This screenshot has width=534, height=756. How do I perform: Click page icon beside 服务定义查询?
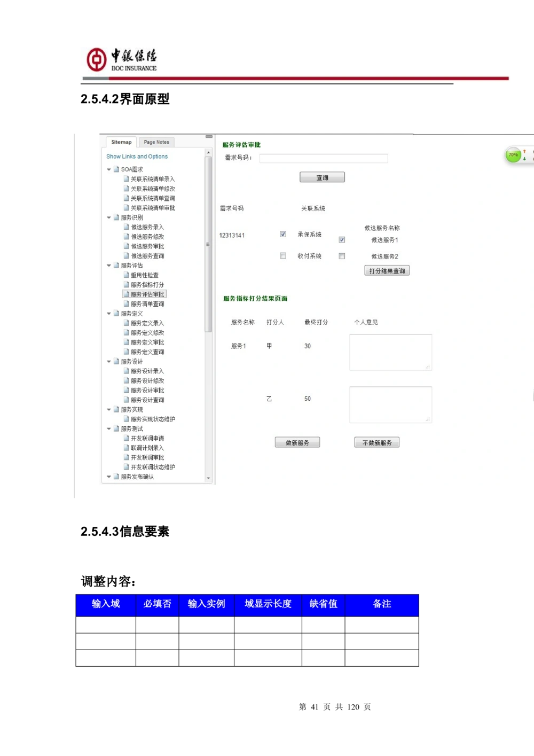point(127,352)
